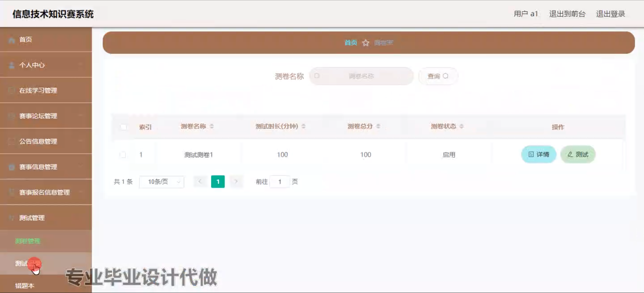Screen dimensions: 644x293
Task: Click the star icon in the breadcrumb
Action: click(366, 43)
